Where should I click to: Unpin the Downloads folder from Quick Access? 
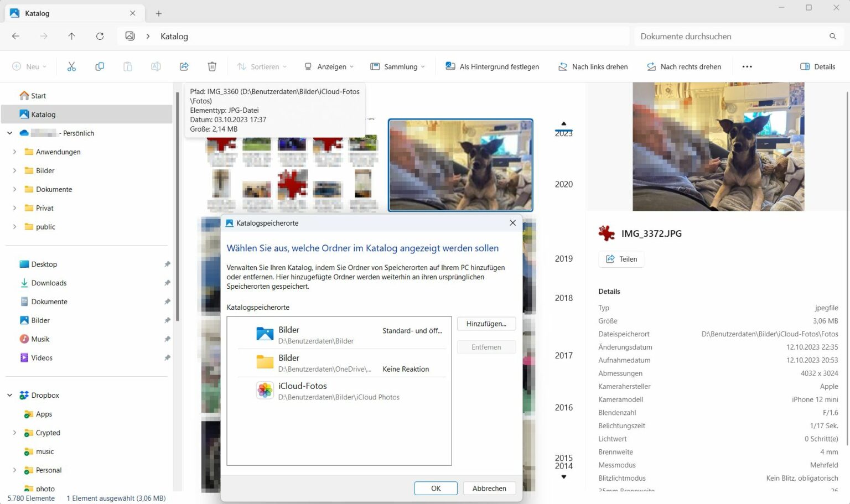[x=167, y=283]
